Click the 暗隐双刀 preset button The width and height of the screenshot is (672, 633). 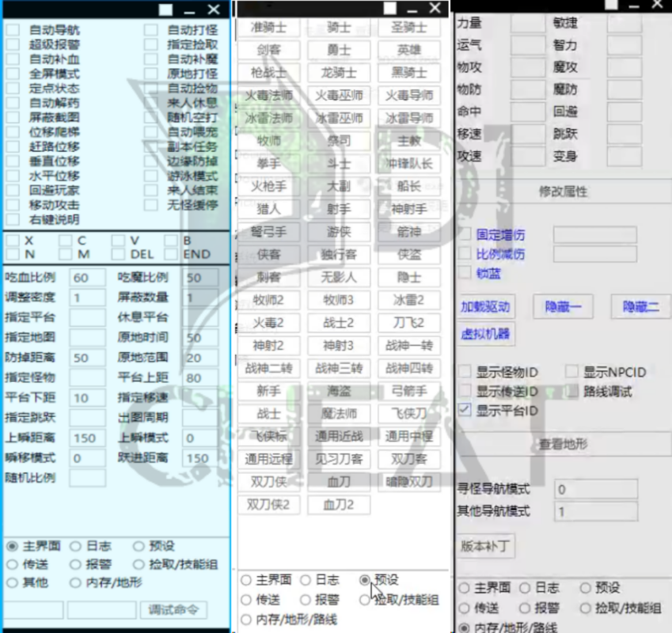coord(409,482)
